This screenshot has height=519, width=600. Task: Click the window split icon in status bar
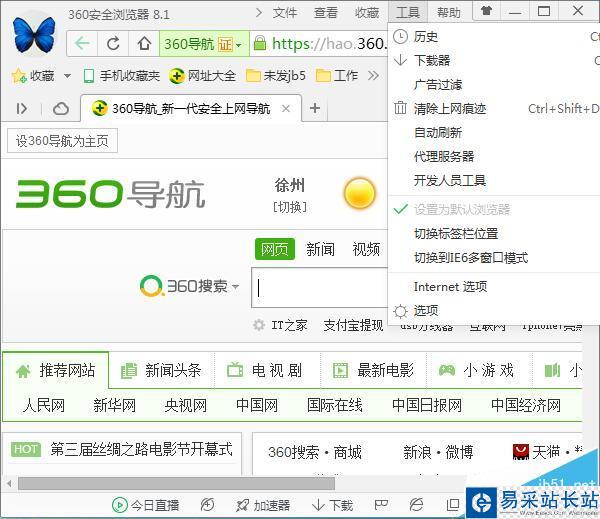coord(453,505)
